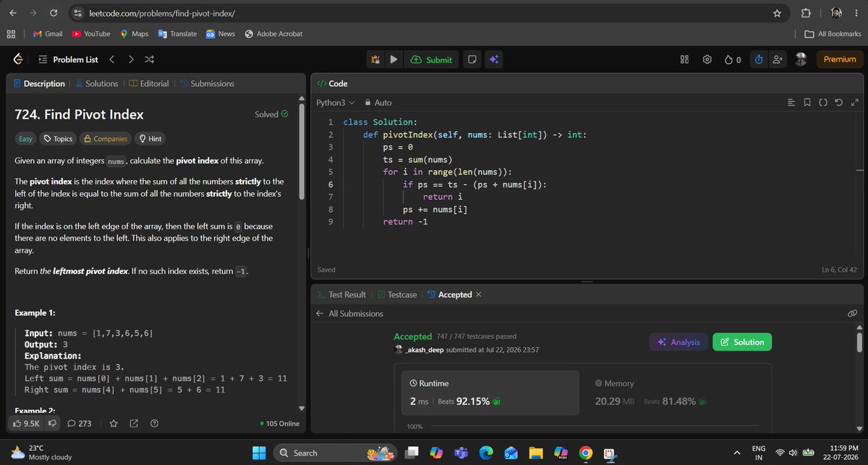This screenshot has width=868, height=465.
Task: Open the debugger bug icon
Action: pyautogui.click(x=375, y=60)
